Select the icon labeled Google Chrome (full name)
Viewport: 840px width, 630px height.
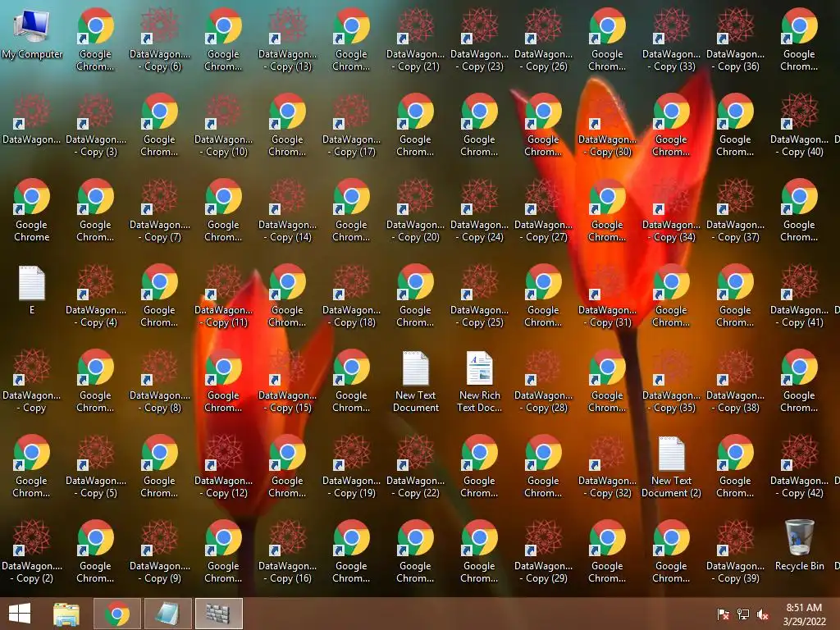[x=32, y=211]
